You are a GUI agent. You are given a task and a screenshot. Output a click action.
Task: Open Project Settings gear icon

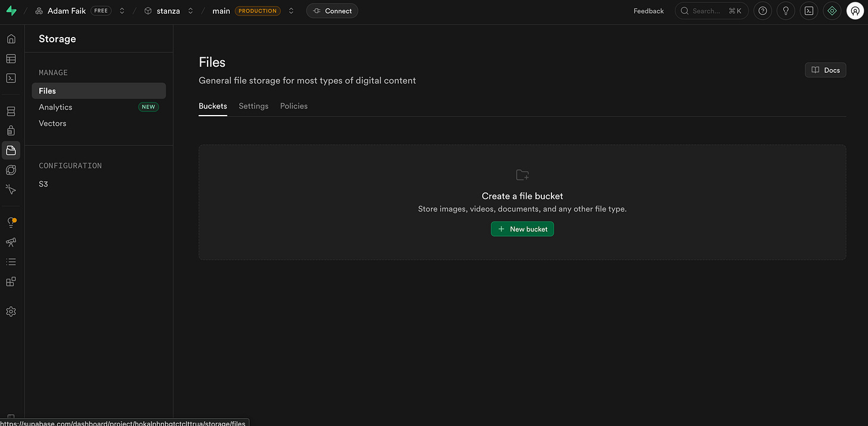tap(11, 312)
